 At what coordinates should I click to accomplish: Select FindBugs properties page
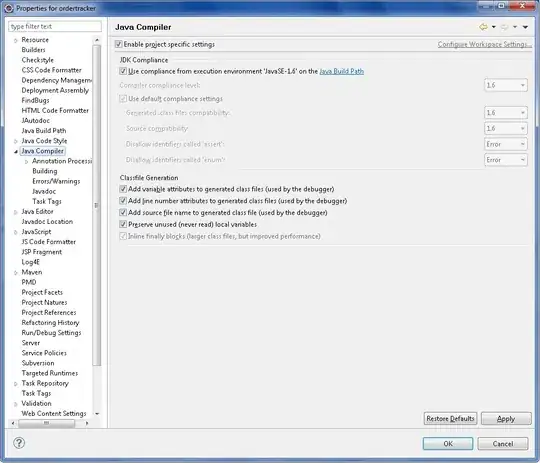click(x=35, y=100)
